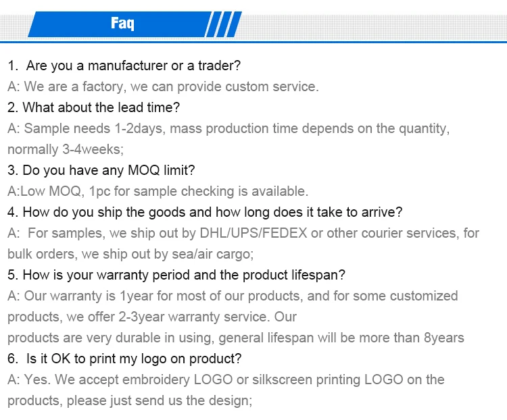Select question 1 about manufacturer or trader
507x420 pixels.
124,65
